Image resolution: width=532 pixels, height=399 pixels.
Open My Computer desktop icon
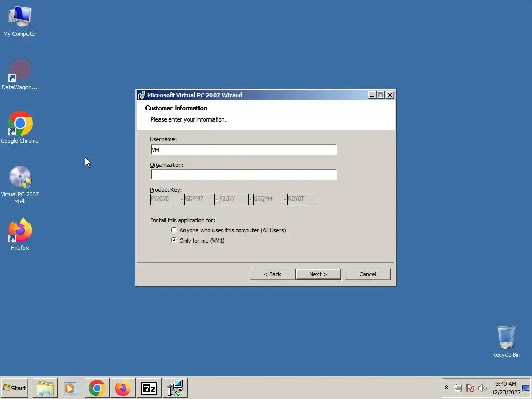[x=20, y=21]
